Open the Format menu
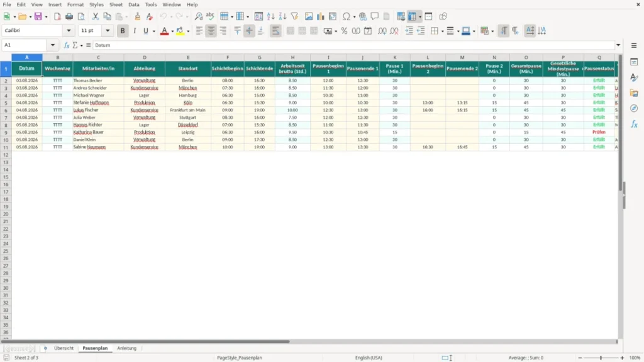Screen dimensions: 644x362 click(x=75, y=4)
